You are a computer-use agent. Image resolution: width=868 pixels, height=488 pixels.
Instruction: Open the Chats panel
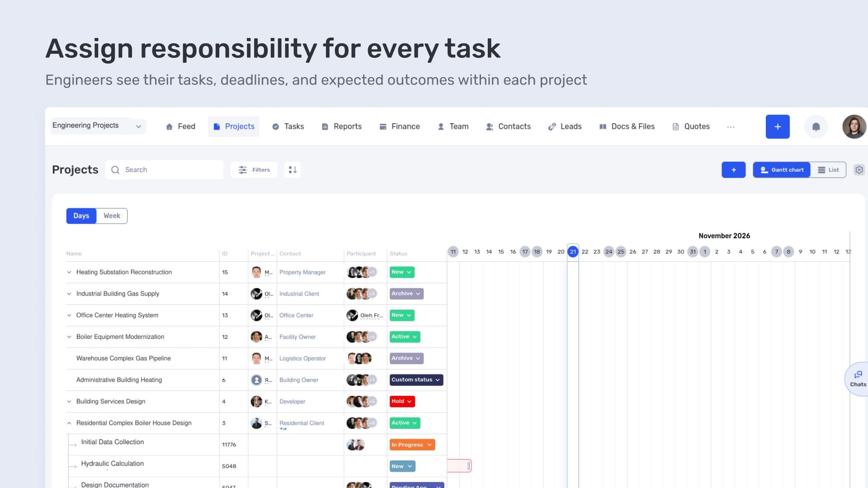pyautogui.click(x=858, y=379)
